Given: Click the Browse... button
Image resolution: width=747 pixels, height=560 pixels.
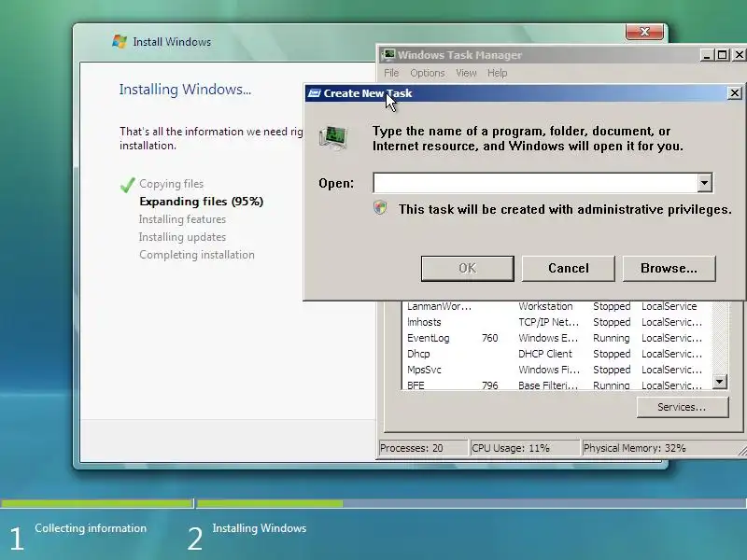Looking at the screenshot, I should (x=669, y=268).
